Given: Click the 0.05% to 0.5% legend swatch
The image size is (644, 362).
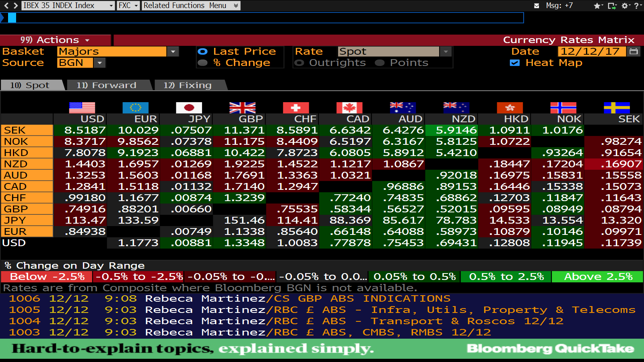Looking at the screenshot, I should (414, 277).
